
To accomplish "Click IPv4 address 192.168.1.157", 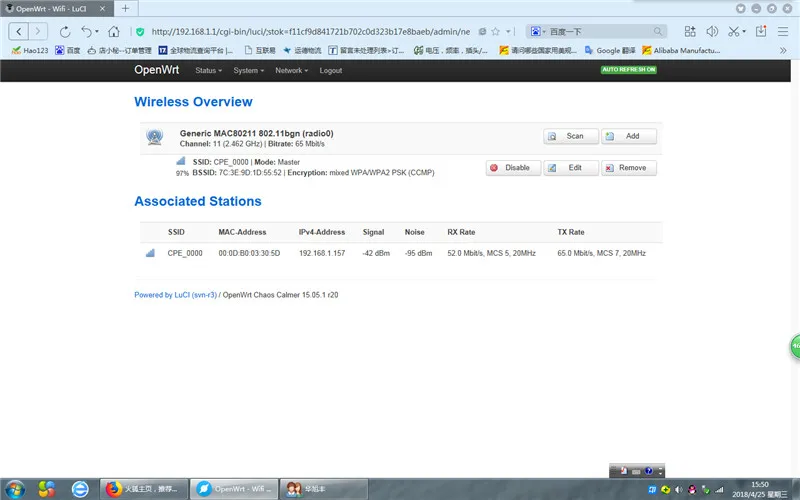I will pyautogui.click(x=322, y=253).
